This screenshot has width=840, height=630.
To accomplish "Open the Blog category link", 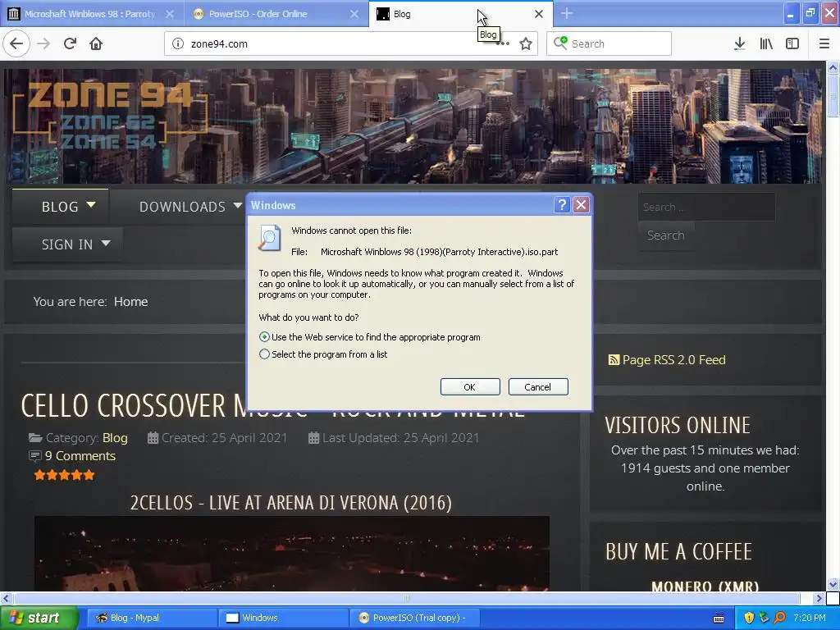I will pyautogui.click(x=115, y=438).
